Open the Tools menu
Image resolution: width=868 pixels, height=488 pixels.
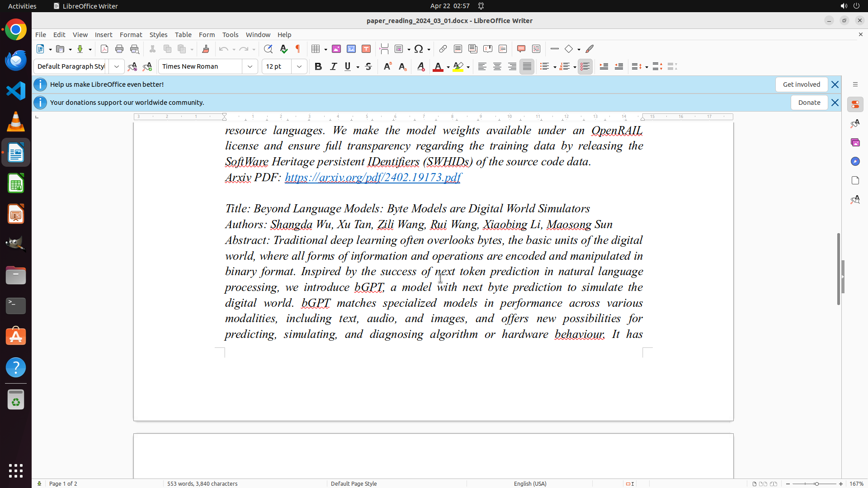(x=230, y=34)
